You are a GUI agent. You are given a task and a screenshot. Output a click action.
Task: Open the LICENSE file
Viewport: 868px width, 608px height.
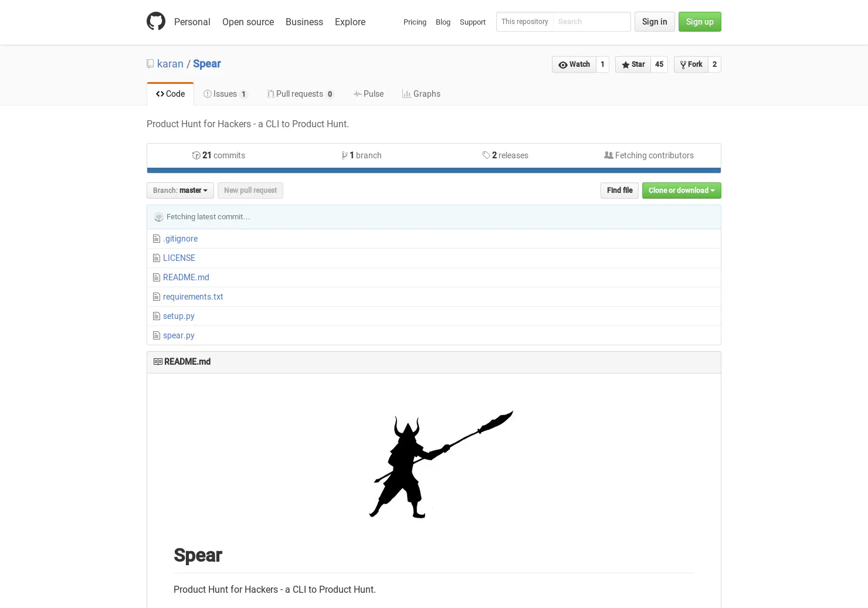tap(179, 258)
